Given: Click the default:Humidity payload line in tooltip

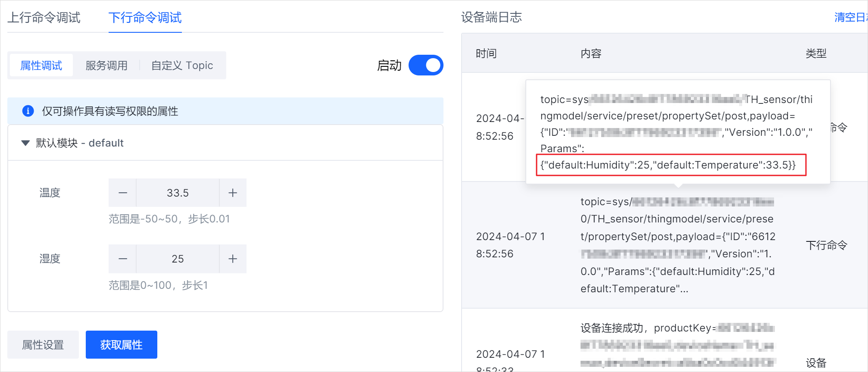Looking at the screenshot, I should (x=668, y=165).
